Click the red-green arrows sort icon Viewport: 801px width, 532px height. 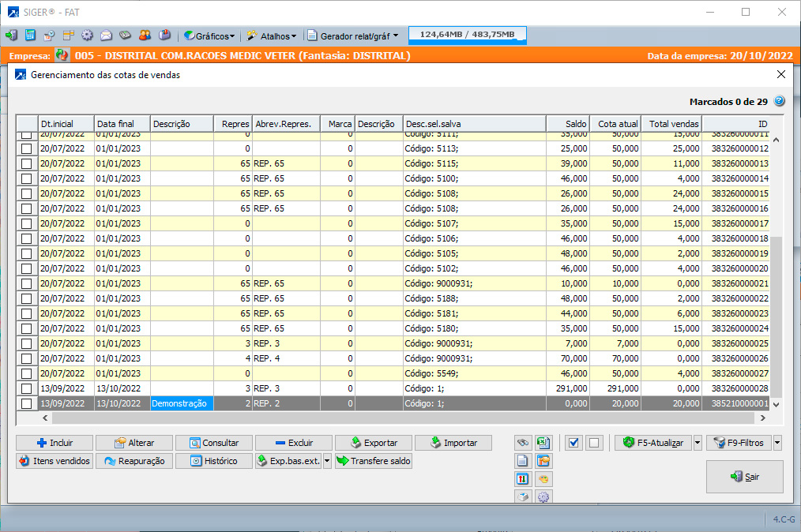coord(522,479)
